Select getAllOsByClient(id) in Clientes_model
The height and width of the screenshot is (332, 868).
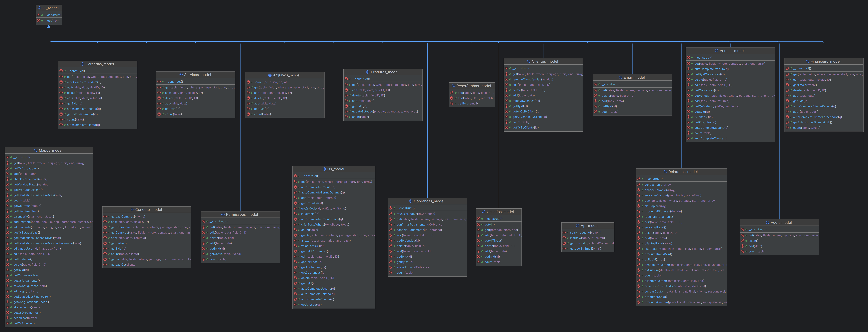click(x=526, y=111)
